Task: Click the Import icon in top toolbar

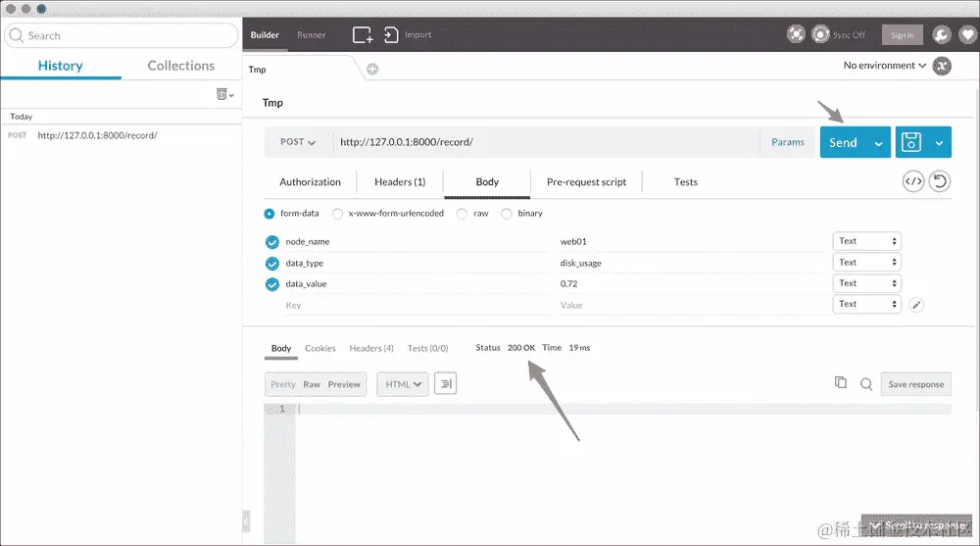Action: (391, 35)
